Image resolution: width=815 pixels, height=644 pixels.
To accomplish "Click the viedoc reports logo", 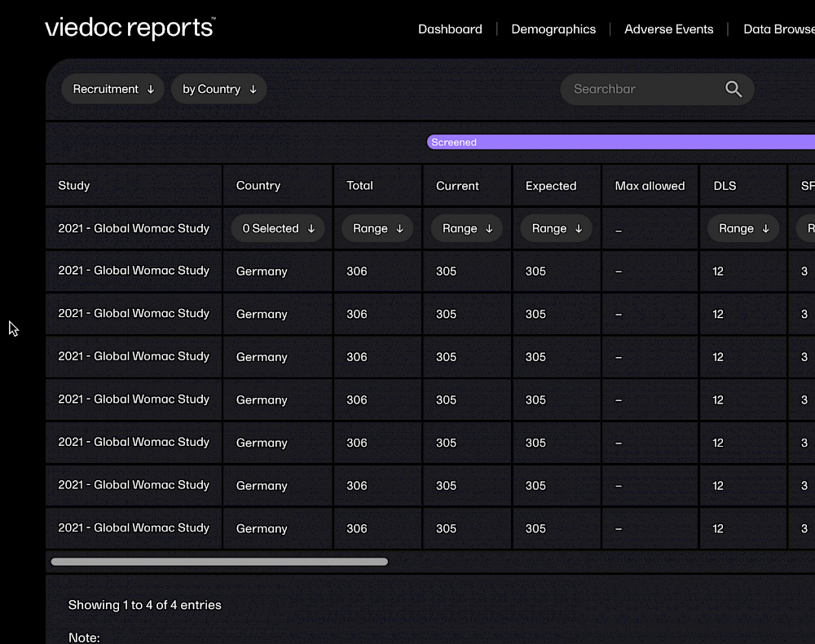I will pos(130,28).
